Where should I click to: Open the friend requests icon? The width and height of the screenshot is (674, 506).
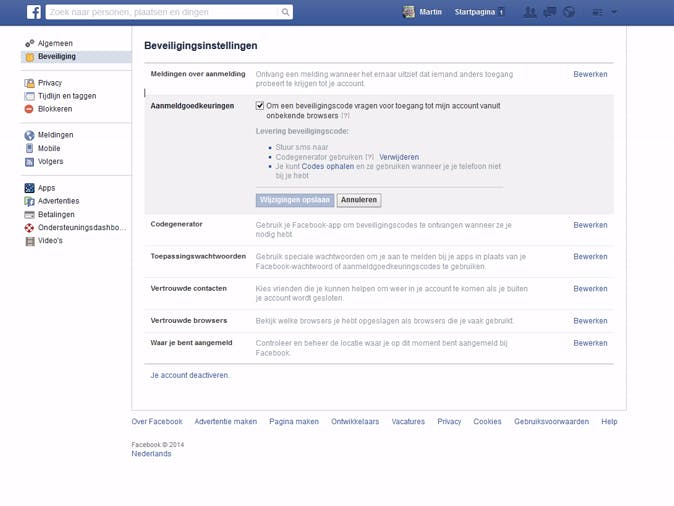(x=530, y=12)
